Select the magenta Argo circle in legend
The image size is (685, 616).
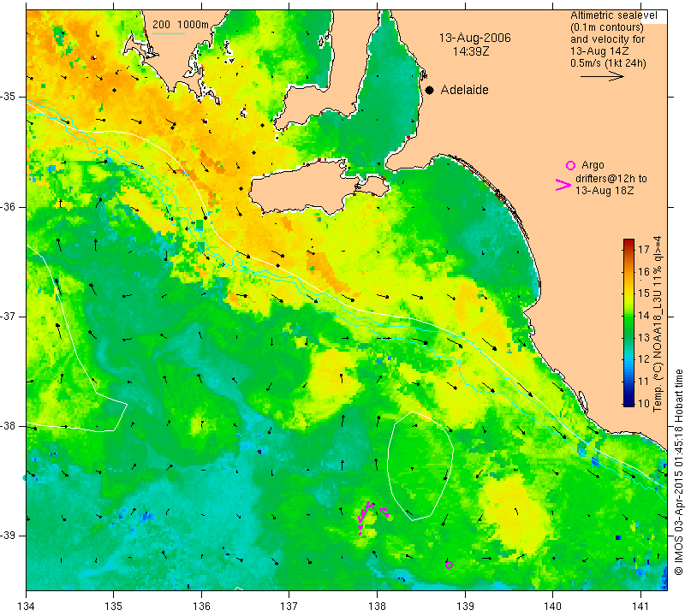click(570, 165)
